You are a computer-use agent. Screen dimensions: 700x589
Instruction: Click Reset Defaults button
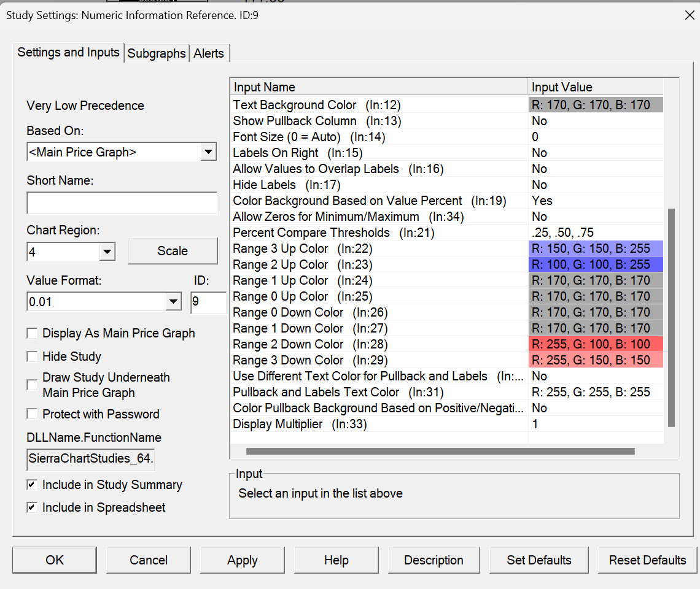point(647,560)
